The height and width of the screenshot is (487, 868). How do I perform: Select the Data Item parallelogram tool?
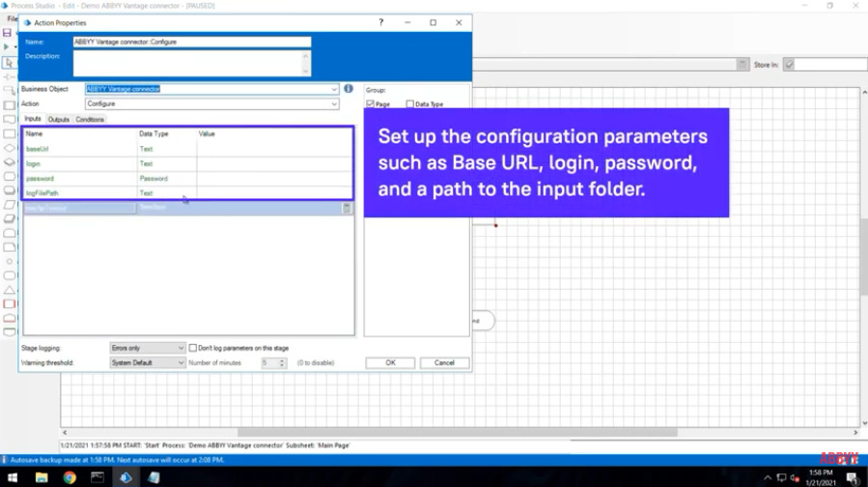point(10,205)
